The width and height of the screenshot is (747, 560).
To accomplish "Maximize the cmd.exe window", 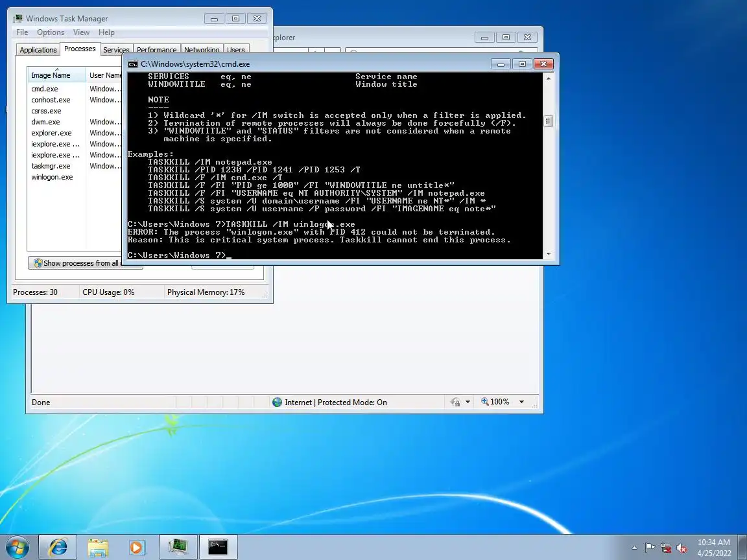I will click(x=522, y=64).
